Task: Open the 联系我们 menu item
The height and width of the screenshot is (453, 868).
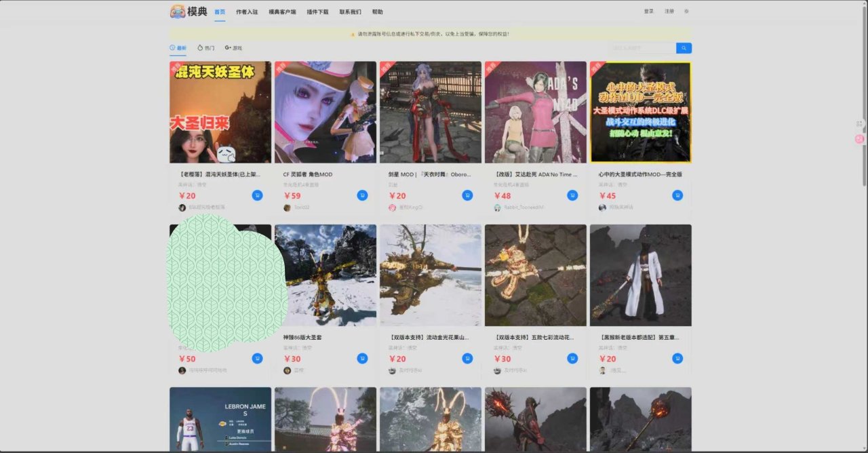Action: pyautogui.click(x=351, y=12)
